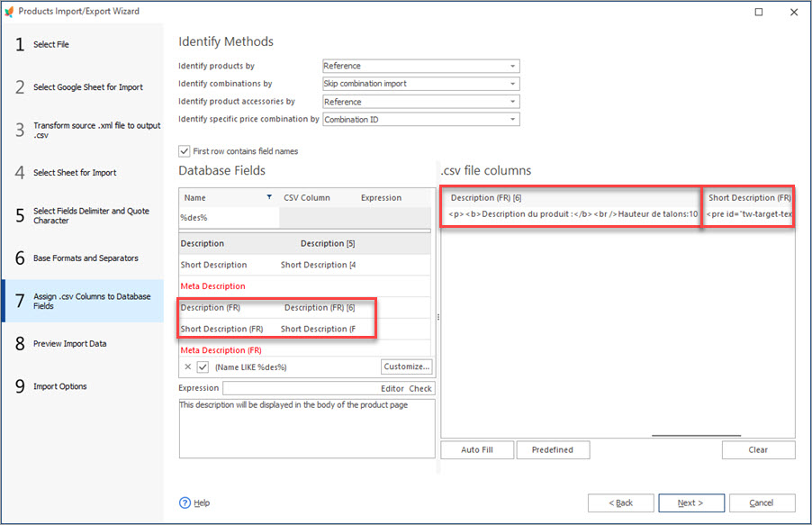Viewport: 812px width, 525px height.
Task: Click the Auto Fill button
Action: click(477, 450)
